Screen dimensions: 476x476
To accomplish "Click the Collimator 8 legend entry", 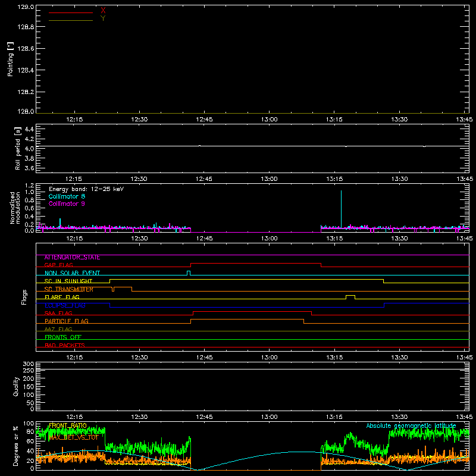I will [x=67, y=196].
